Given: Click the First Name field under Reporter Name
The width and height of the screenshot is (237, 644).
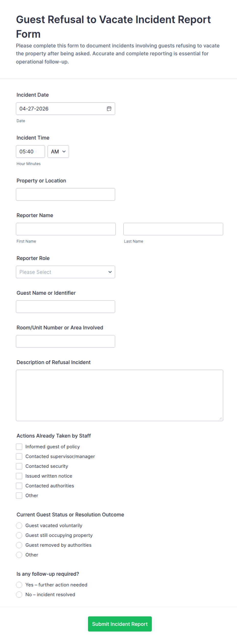Looking at the screenshot, I should (66, 229).
